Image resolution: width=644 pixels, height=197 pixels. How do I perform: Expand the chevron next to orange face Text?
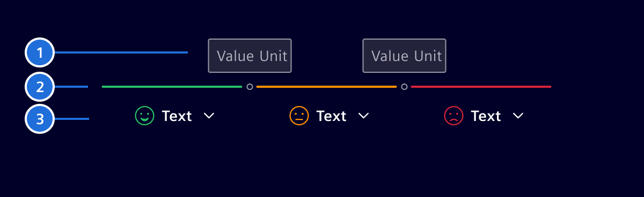pyautogui.click(x=364, y=116)
